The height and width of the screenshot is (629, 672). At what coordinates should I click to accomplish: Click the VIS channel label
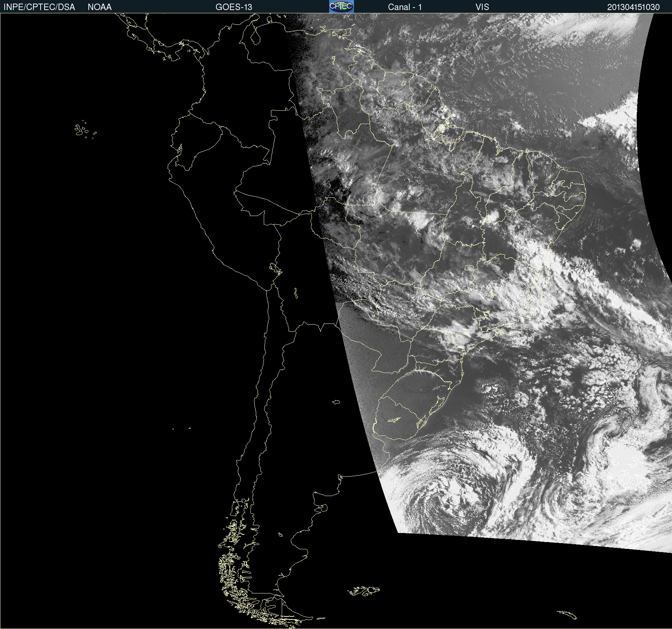[x=482, y=7]
